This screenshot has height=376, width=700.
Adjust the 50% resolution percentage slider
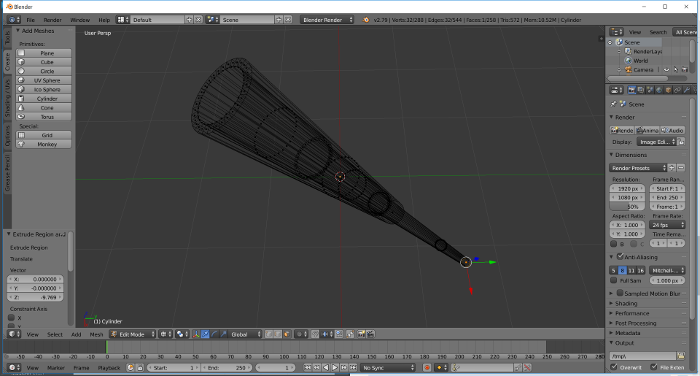pyautogui.click(x=627, y=207)
